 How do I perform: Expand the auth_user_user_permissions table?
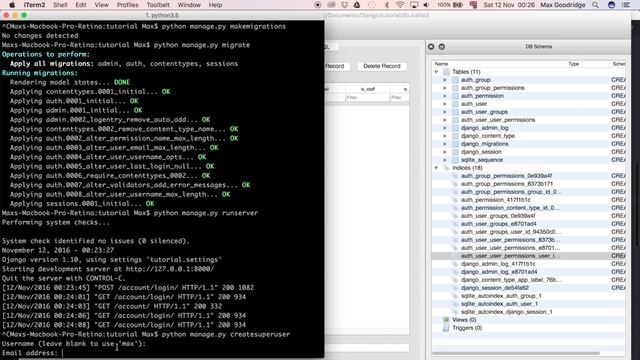pos(445,120)
